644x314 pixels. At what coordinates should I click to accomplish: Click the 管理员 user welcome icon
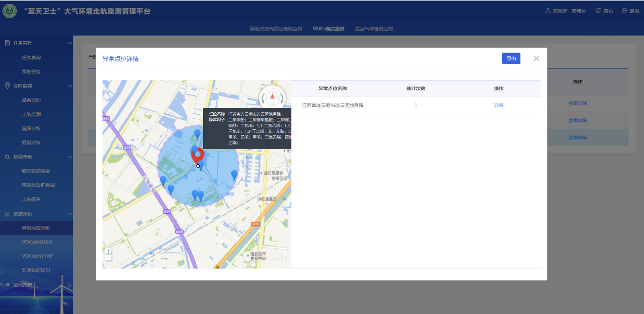pos(548,11)
